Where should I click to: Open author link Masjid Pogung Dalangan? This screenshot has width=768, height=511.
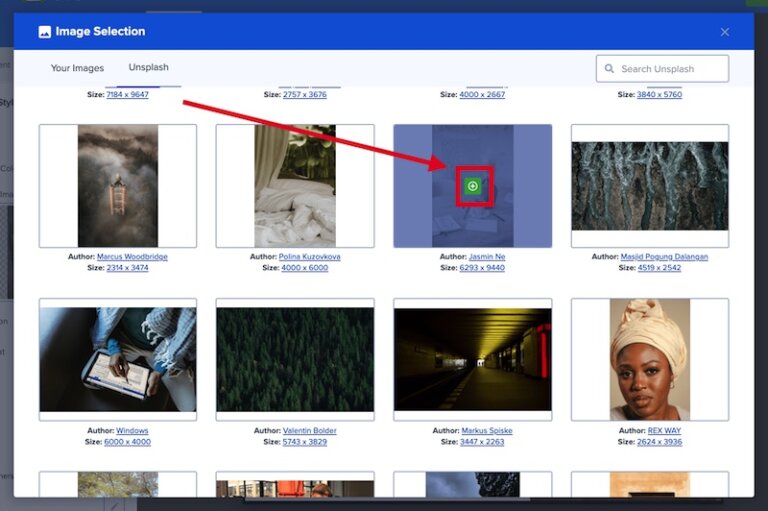[664, 257]
